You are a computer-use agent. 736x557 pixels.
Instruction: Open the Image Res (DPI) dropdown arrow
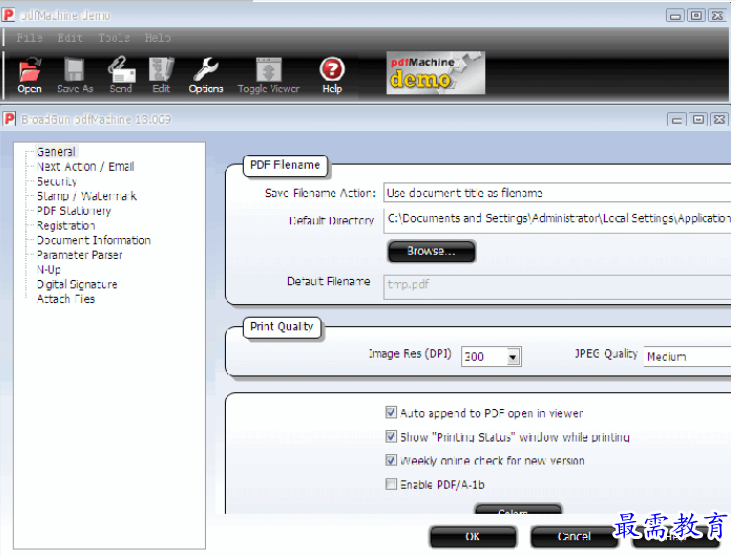[513, 357]
